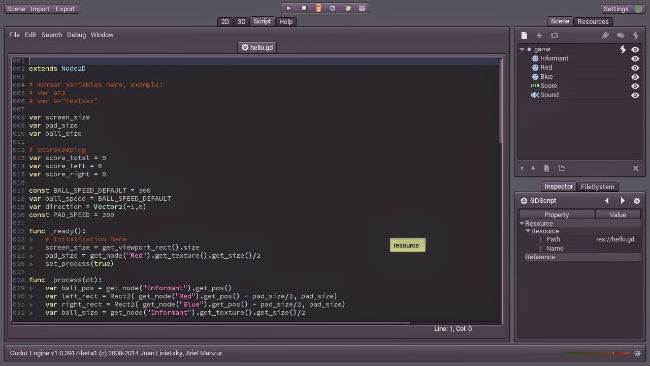Click the script icon in the Scene panel toolbar
This screenshot has width=650, height=366.
tap(635, 36)
